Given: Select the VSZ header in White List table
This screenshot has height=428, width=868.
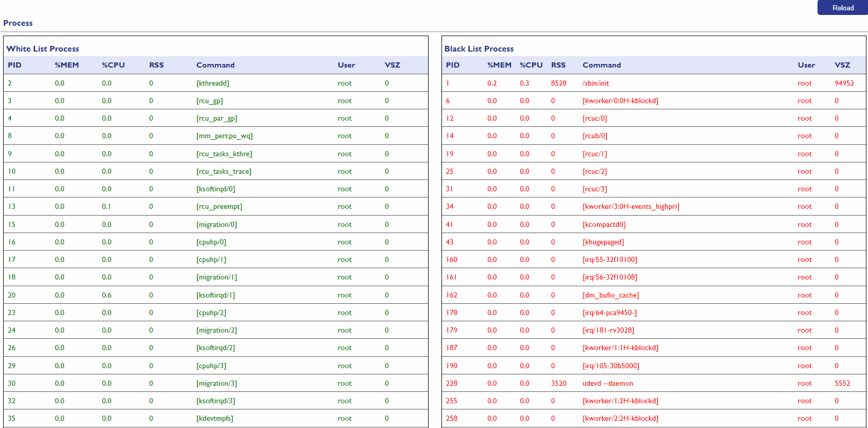Looking at the screenshot, I should point(393,65).
